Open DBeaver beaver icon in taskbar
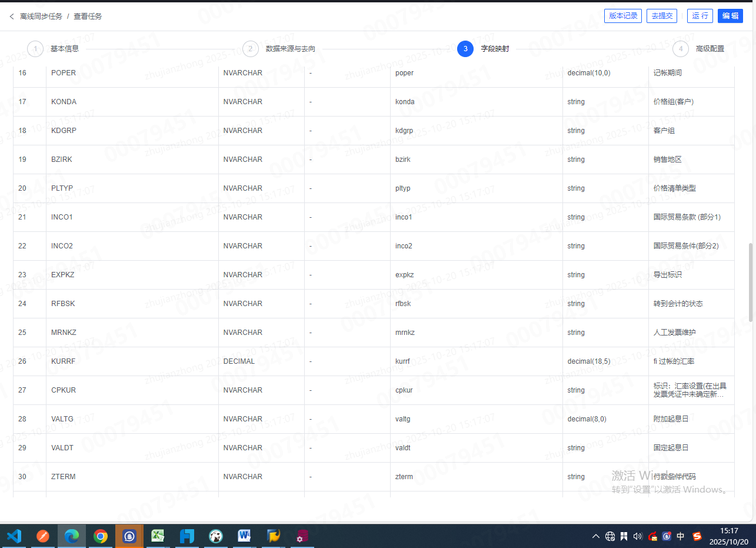 tap(215, 536)
